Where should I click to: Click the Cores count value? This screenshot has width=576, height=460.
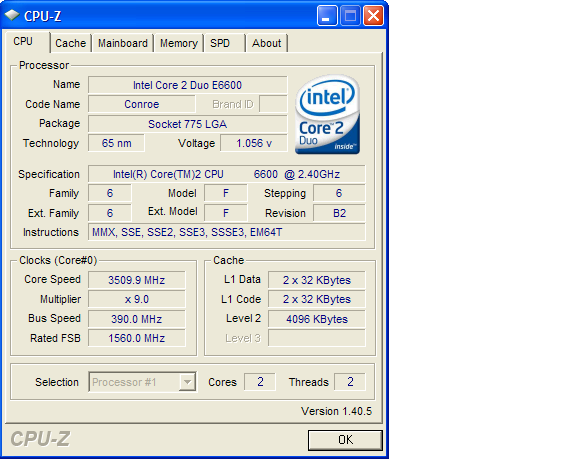(260, 382)
